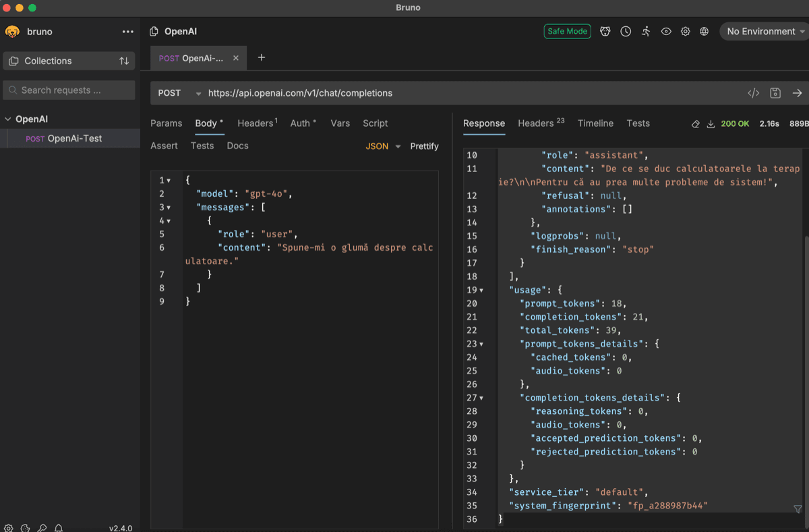Open the No Environment dropdown
Screen dimensions: 809x532
coord(764,31)
